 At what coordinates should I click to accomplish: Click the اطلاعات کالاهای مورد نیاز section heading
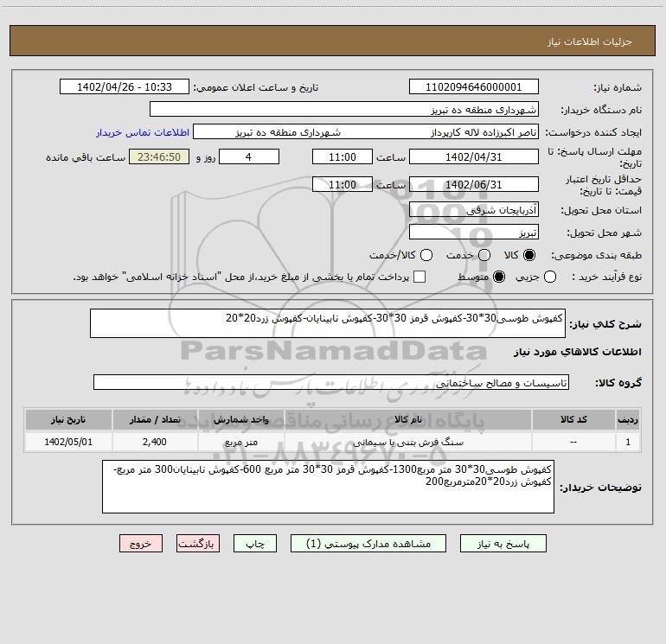578,352
